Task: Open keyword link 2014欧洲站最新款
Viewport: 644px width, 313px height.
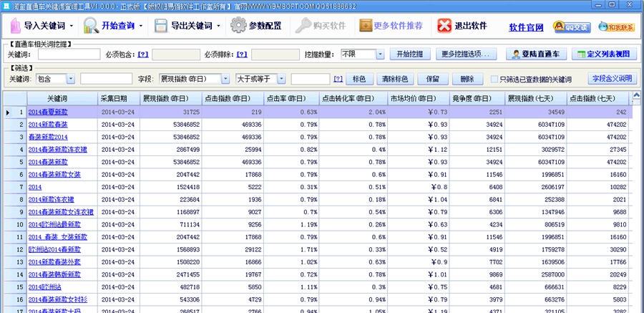Action: (x=54, y=225)
